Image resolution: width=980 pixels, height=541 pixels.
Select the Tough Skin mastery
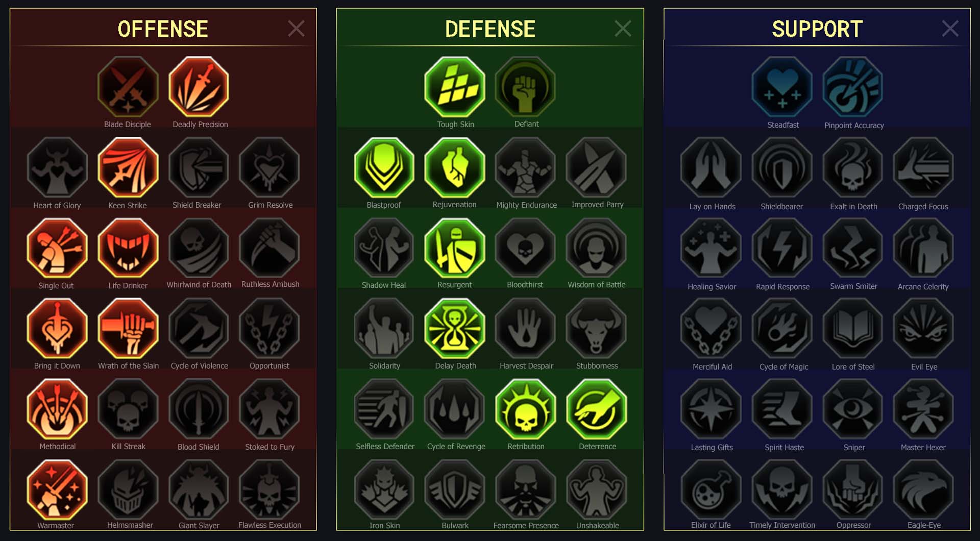(x=455, y=87)
